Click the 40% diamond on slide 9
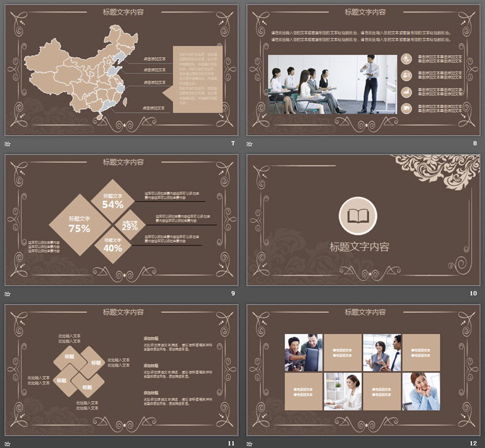 pyautogui.click(x=113, y=245)
